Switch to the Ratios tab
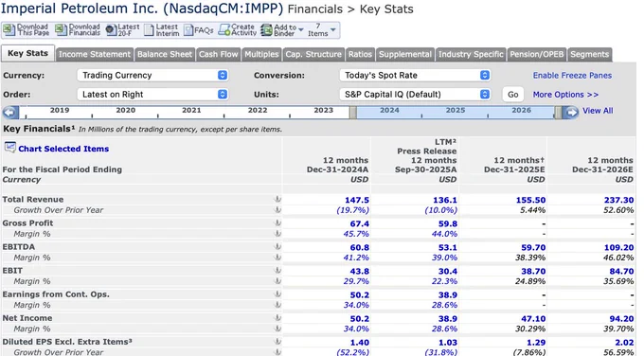The image size is (644, 356). click(360, 54)
